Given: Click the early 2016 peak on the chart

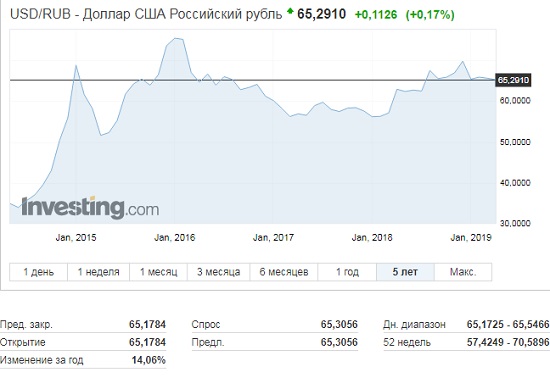Looking at the screenshot, I should point(177,39).
